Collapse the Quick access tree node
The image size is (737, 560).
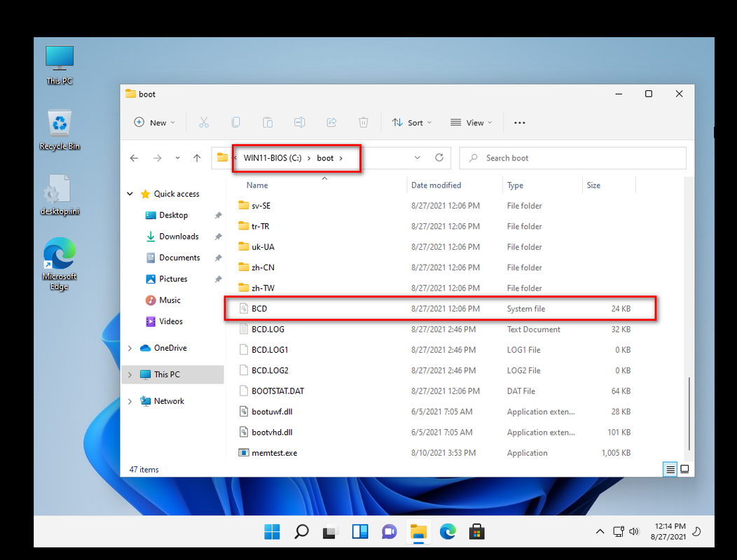(x=130, y=194)
